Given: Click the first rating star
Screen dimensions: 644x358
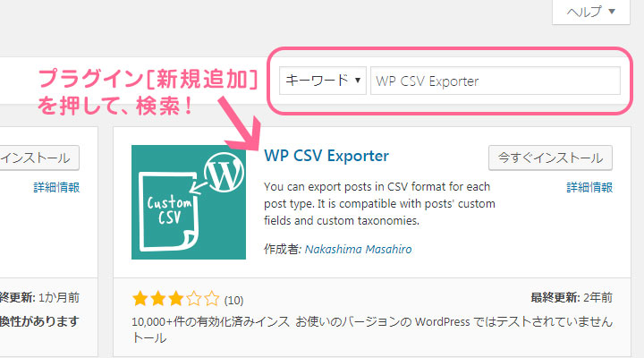Looking at the screenshot, I should [x=140, y=299].
